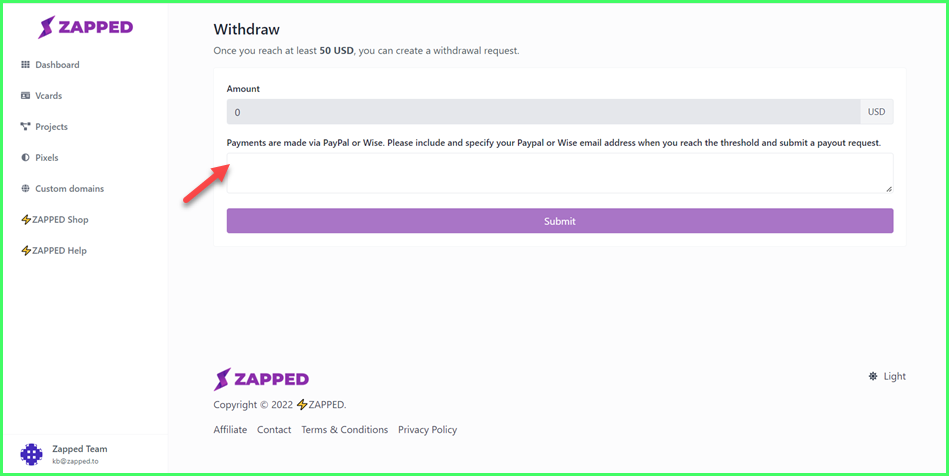Click the Submit withdrawal button
949x476 pixels.
pyautogui.click(x=560, y=221)
